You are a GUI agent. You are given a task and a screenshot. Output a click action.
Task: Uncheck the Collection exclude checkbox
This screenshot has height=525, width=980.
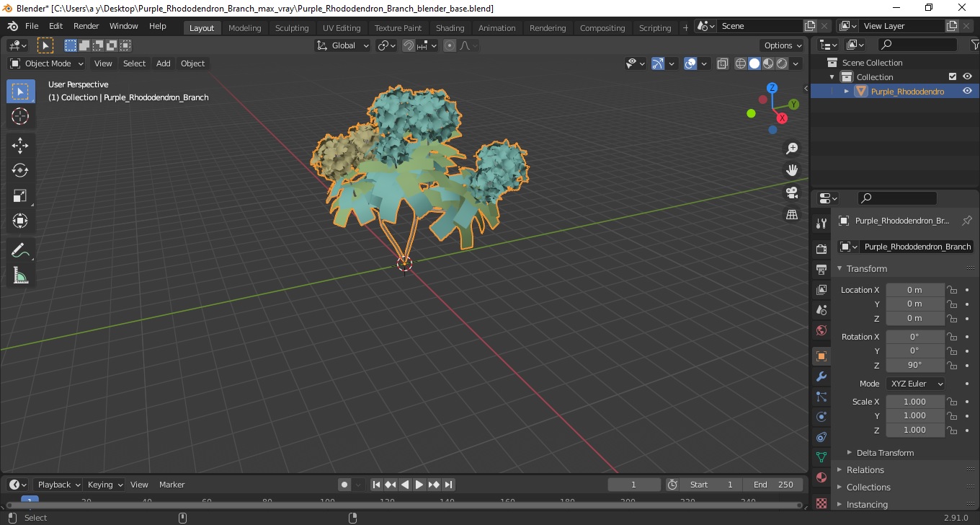coord(953,76)
